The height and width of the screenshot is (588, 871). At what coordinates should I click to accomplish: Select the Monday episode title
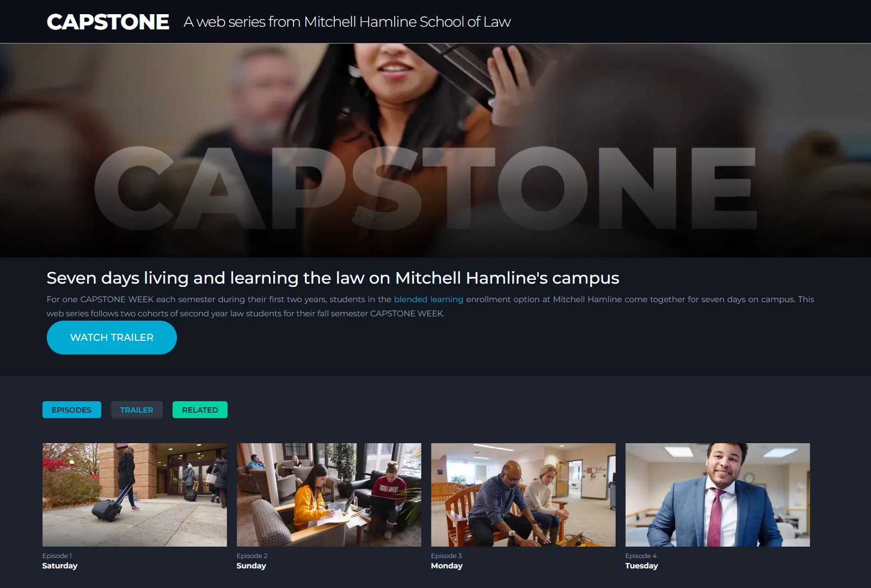click(447, 566)
